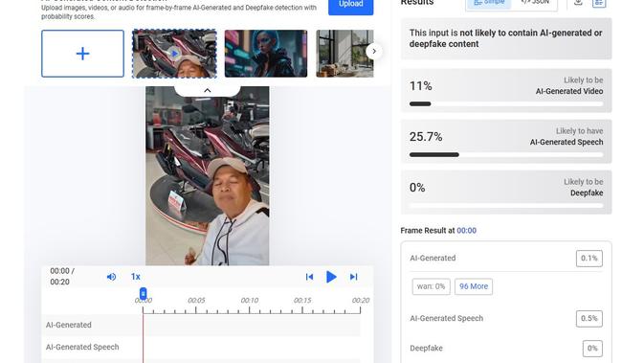Mute the video with the speaker icon
644x363 pixels.
[111, 277]
